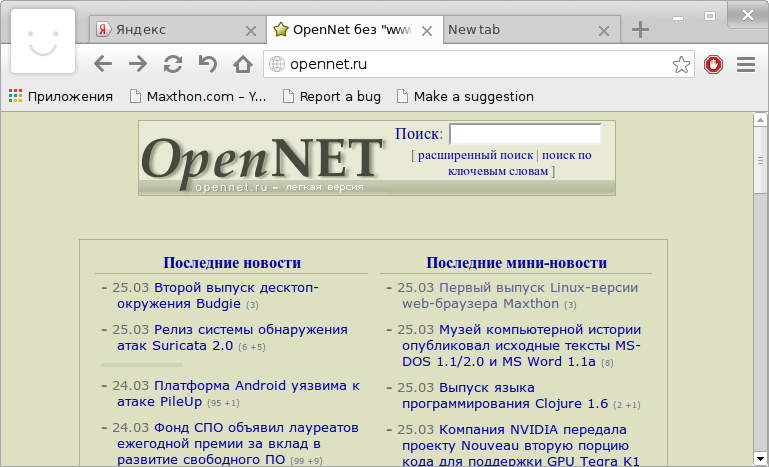Open the Maxthon.com bookmark
The height and width of the screenshot is (467, 769).
[x=198, y=97]
